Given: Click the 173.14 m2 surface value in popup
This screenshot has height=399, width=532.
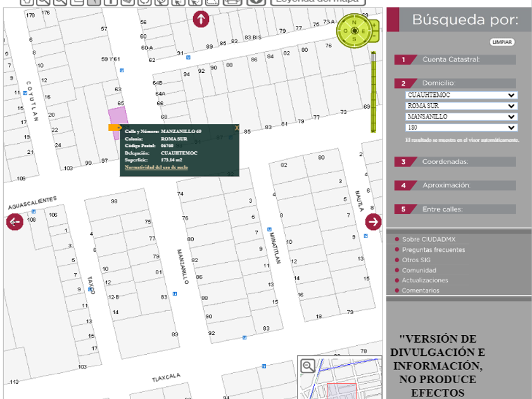Looking at the screenshot, I should (x=172, y=160).
